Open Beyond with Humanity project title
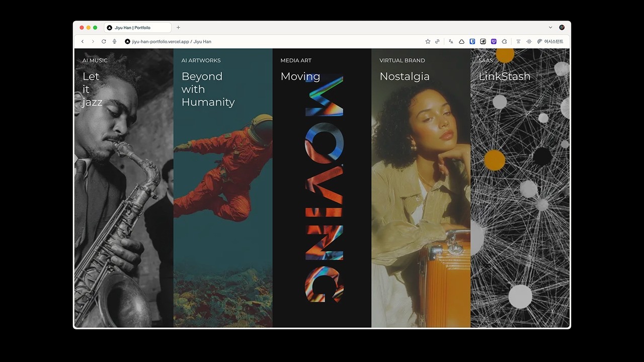The width and height of the screenshot is (644, 362). click(208, 89)
